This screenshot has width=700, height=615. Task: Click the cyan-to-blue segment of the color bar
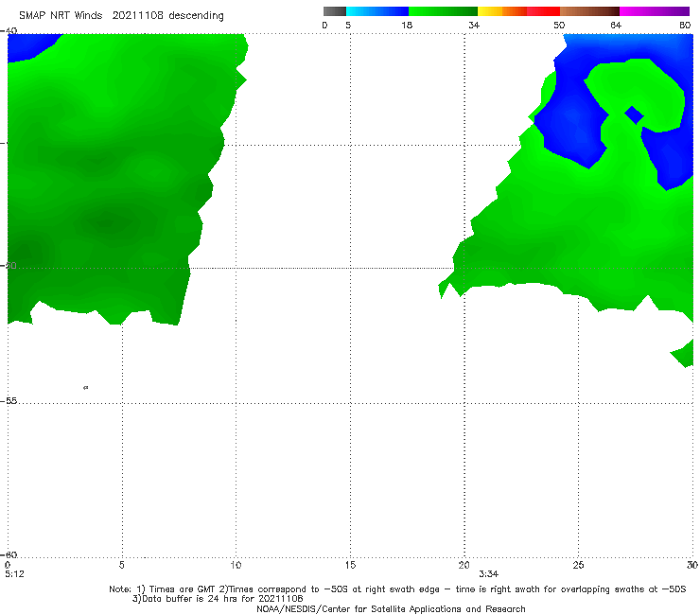click(x=377, y=11)
